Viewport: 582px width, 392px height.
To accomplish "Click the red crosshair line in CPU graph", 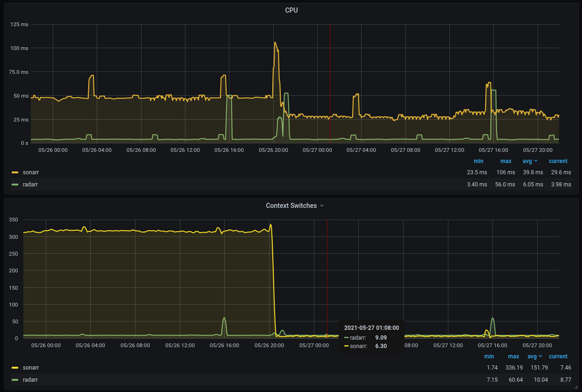I will 330,83.
